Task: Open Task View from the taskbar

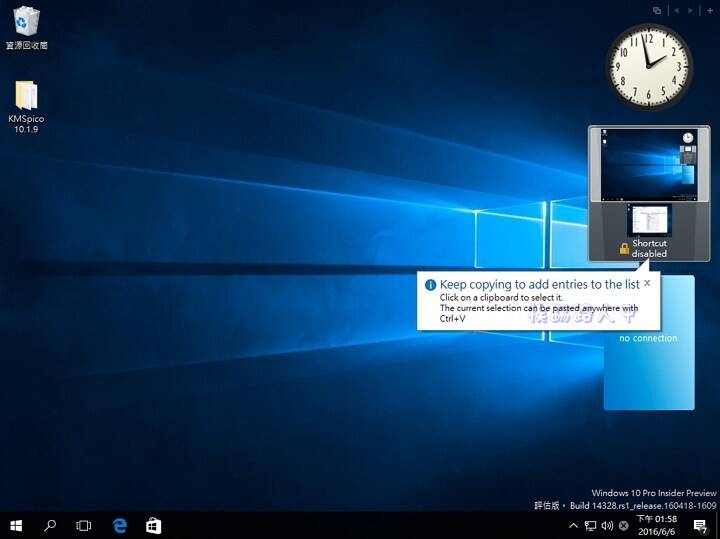Action: 84,526
